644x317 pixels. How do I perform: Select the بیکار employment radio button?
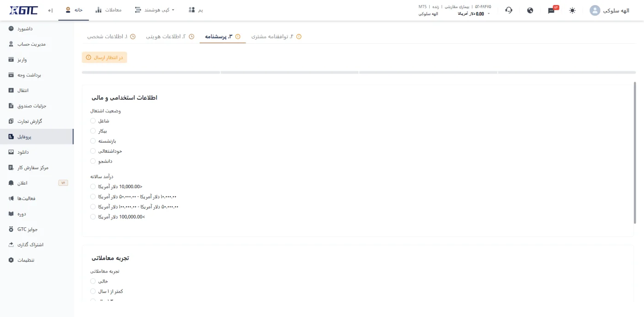pyautogui.click(x=93, y=131)
